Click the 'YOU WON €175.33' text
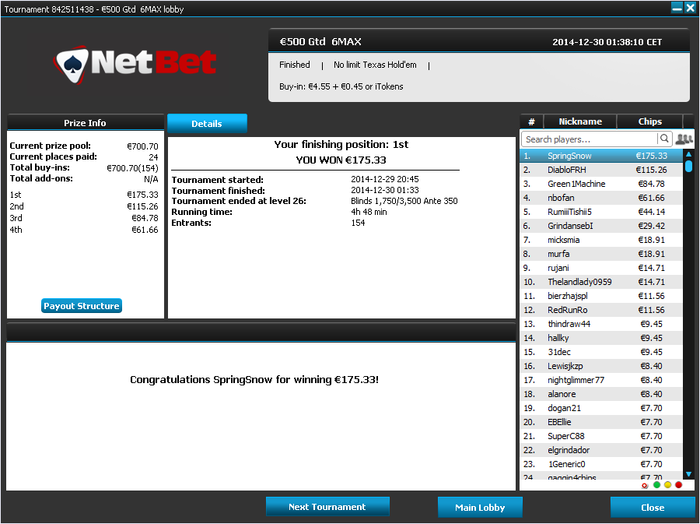 click(x=341, y=160)
